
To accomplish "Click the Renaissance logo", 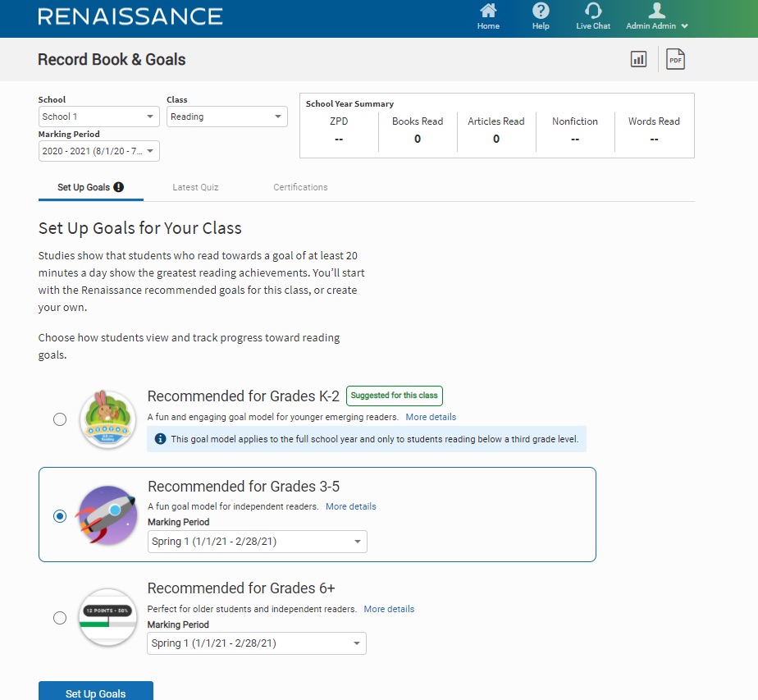I will coord(130,16).
